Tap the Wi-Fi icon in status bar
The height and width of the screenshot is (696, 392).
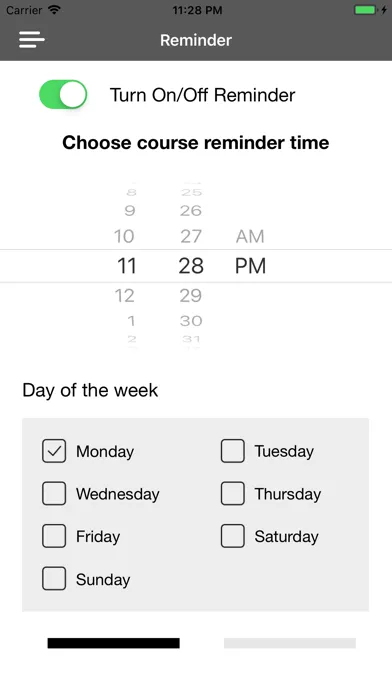click(x=54, y=10)
